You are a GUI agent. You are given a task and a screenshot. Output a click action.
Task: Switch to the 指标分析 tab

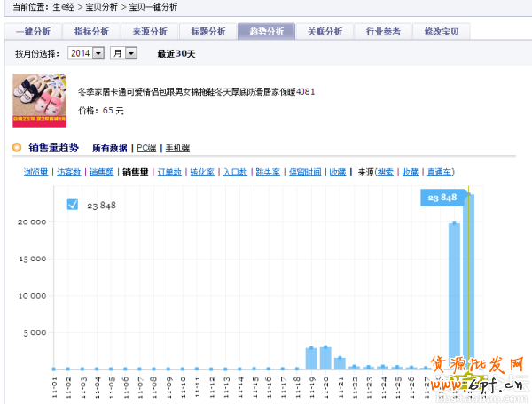[91, 32]
